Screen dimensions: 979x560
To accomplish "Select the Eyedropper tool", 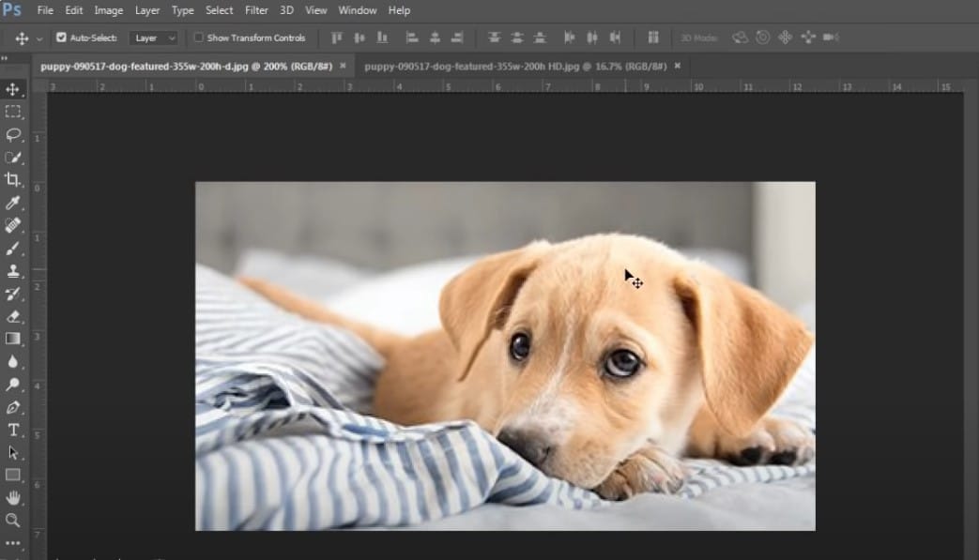I will point(13,203).
